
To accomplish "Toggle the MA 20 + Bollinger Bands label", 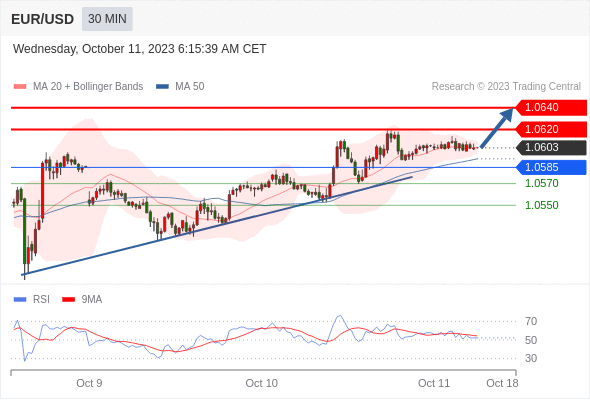I will [88, 87].
